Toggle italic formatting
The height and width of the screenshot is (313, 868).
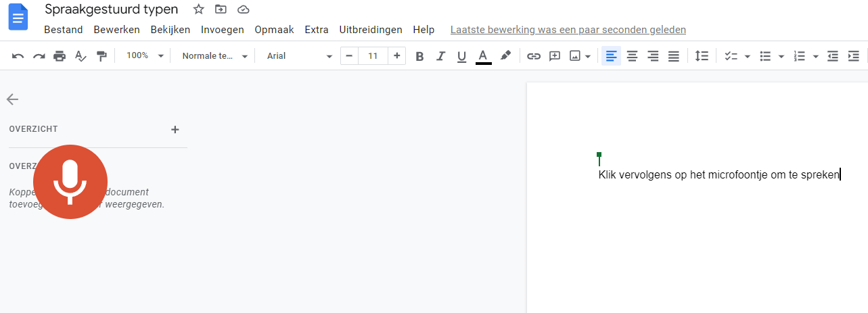pos(440,56)
